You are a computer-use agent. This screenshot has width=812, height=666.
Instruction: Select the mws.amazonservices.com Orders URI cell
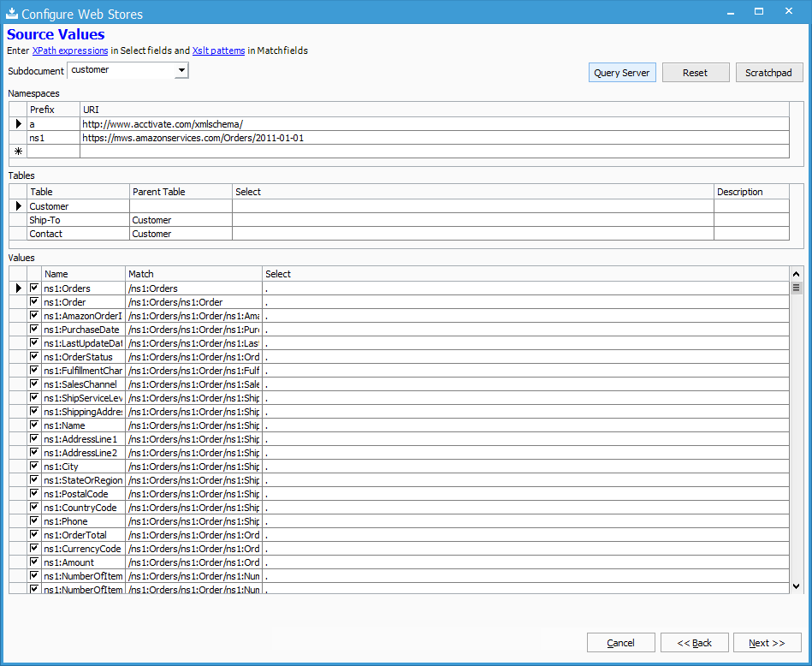[435, 138]
